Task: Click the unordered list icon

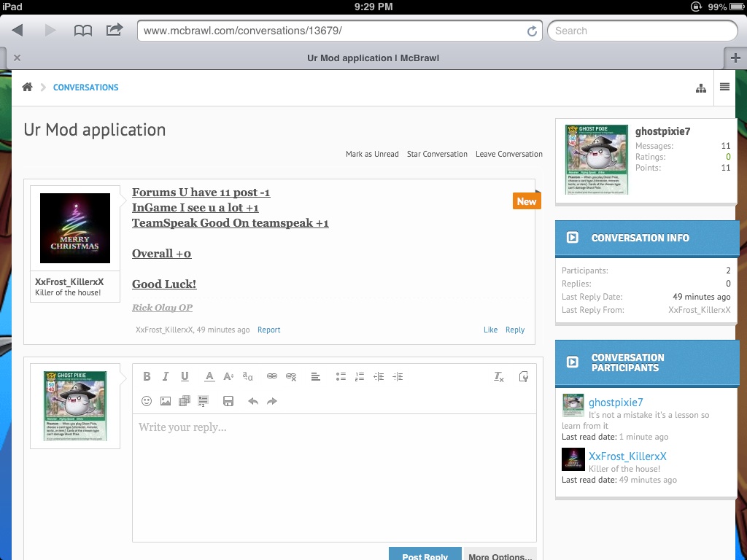Action: coord(340,376)
